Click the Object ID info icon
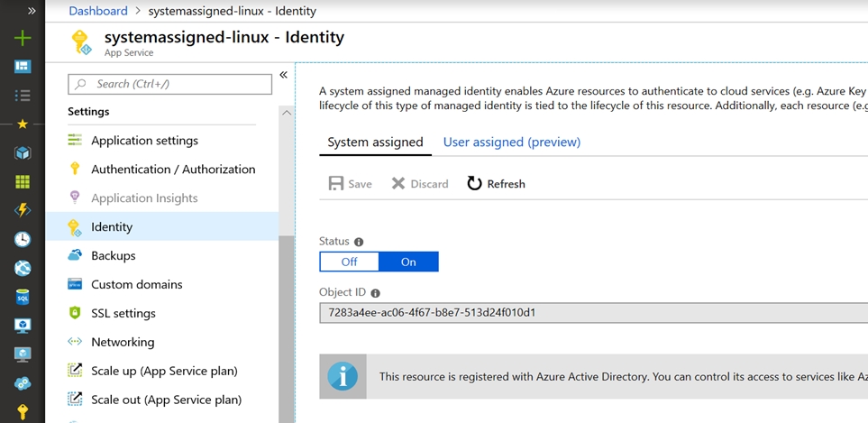This screenshot has width=868, height=423. coord(376,293)
